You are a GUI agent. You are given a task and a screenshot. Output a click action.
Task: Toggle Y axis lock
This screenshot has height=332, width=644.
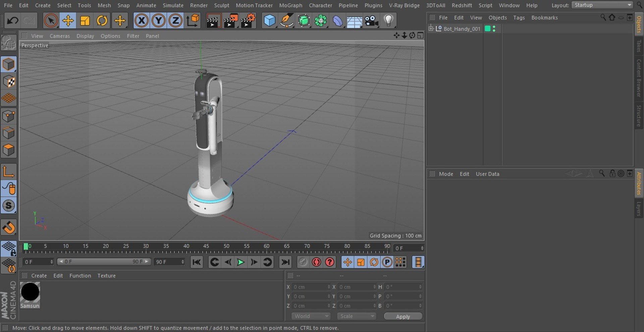(x=158, y=21)
